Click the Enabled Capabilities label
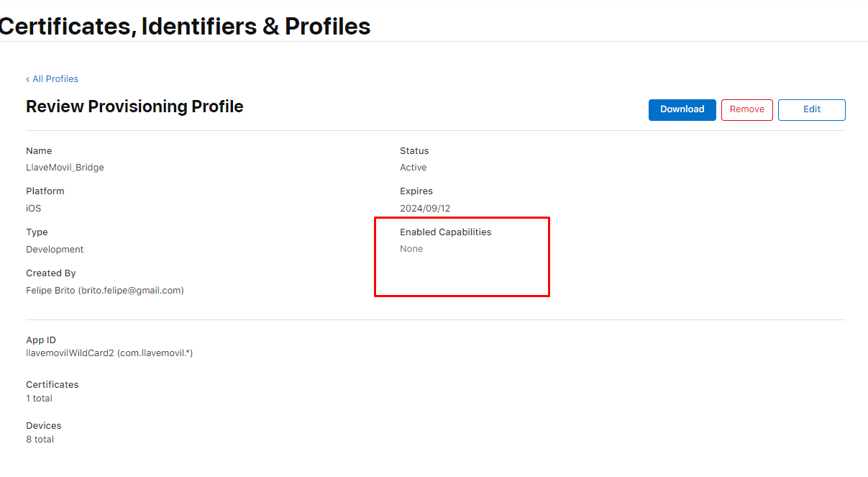Image resolution: width=868 pixels, height=477 pixels. pos(445,232)
